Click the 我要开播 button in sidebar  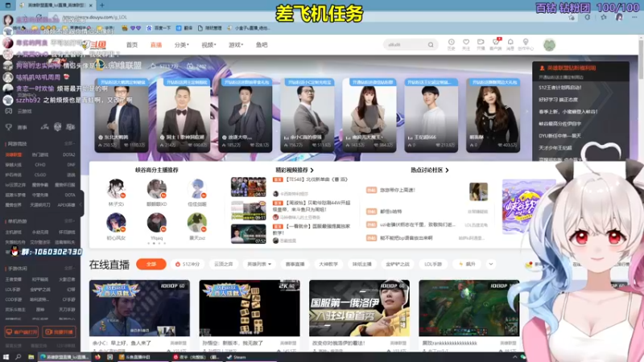(60, 331)
